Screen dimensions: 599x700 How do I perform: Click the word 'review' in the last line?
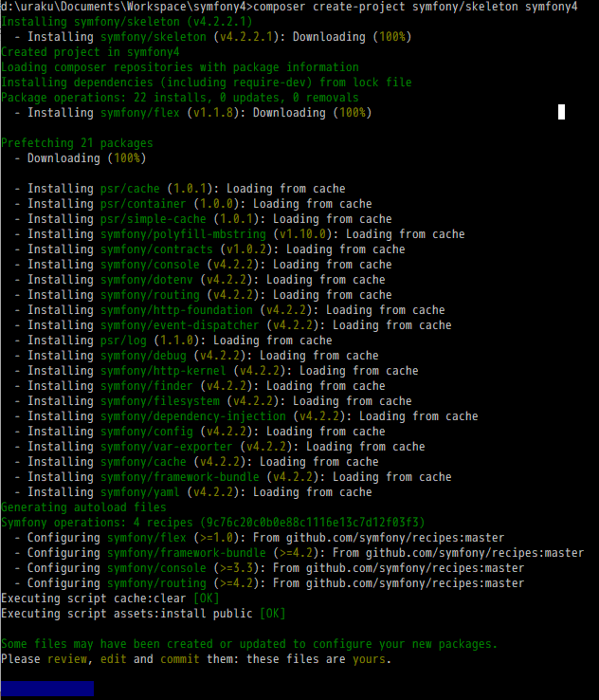coord(67,659)
